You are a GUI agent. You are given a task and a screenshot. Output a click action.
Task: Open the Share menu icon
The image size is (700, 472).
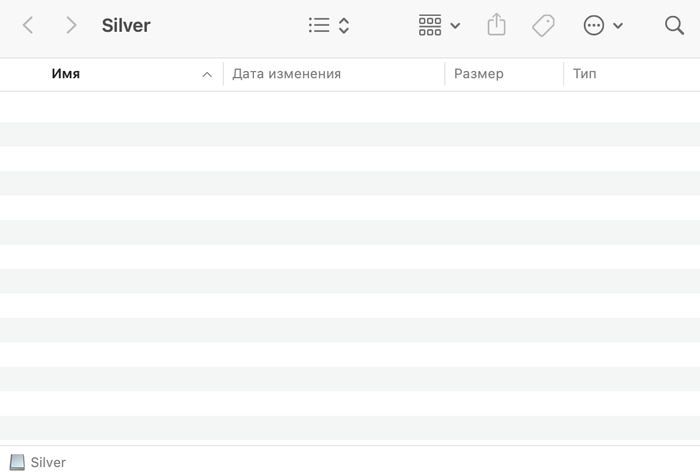tap(497, 26)
